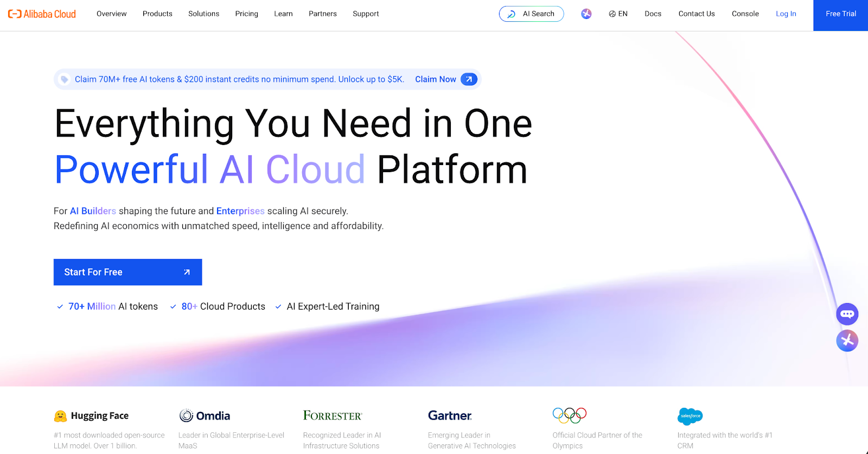This screenshot has height=454, width=868.
Task: Open the Products menu
Action: 157,14
